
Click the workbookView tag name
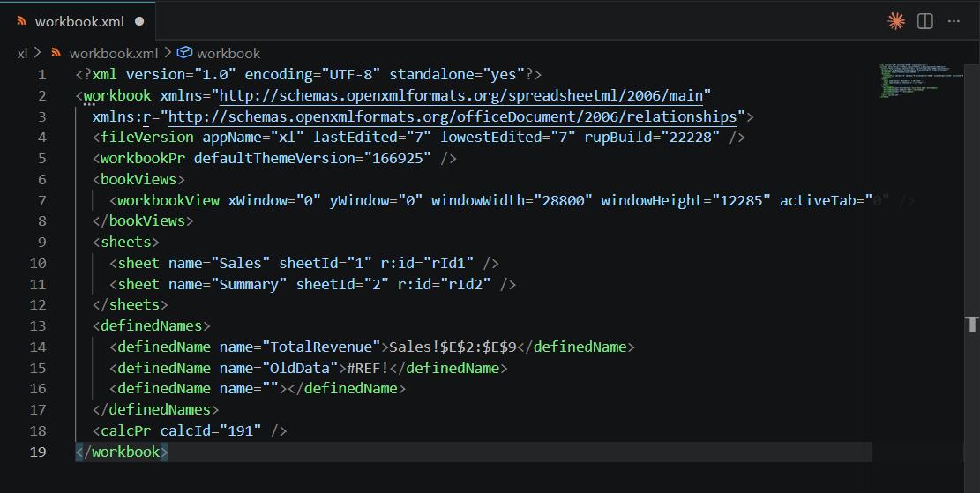point(168,200)
